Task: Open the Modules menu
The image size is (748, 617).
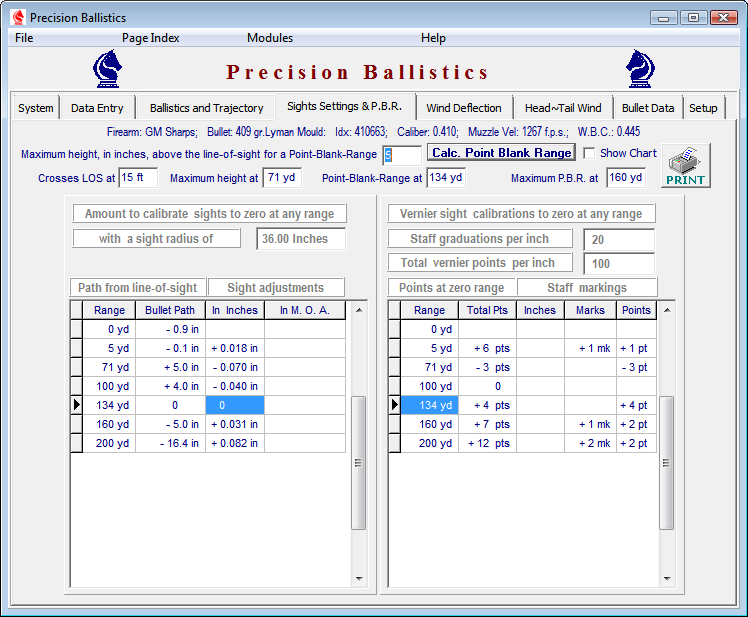Action: click(x=270, y=38)
